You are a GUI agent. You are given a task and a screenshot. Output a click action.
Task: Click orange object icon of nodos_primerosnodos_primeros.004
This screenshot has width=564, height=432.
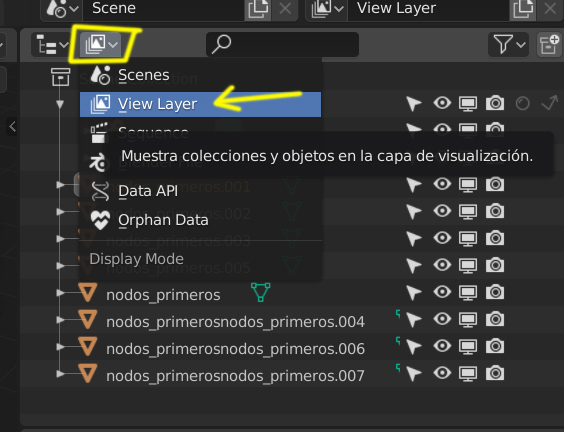coord(88,319)
